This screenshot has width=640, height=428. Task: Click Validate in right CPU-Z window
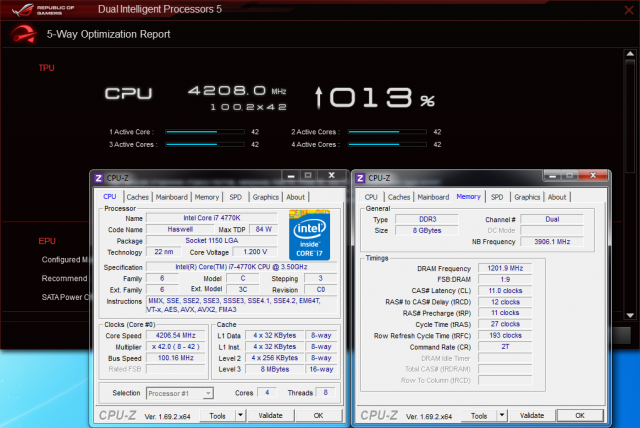pos(532,415)
